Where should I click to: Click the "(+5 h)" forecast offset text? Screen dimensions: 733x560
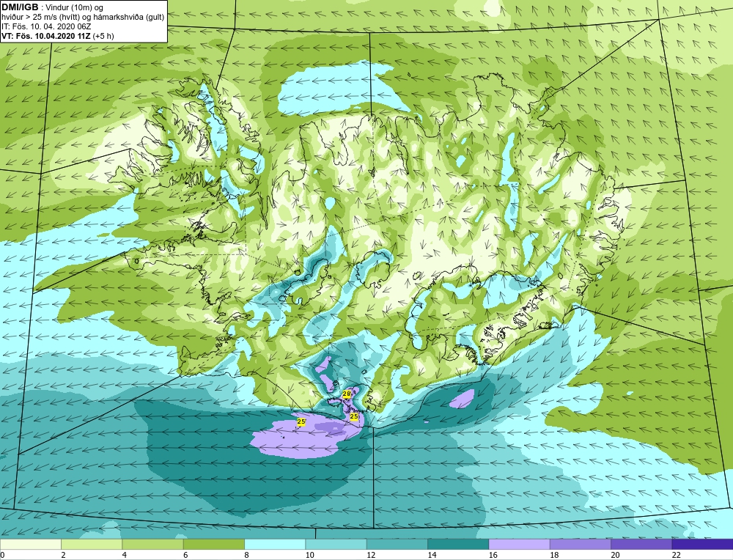click(x=104, y=36)
